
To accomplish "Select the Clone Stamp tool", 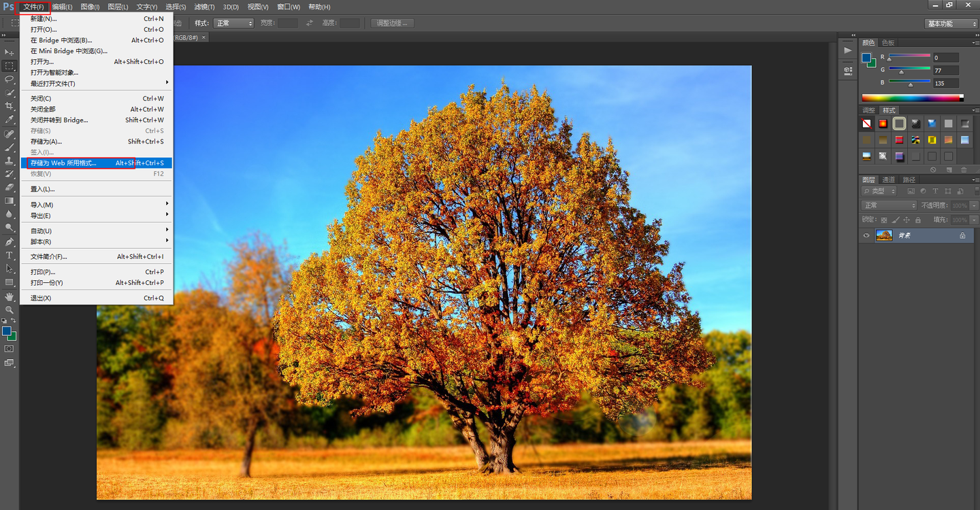I will pos(10,161).
